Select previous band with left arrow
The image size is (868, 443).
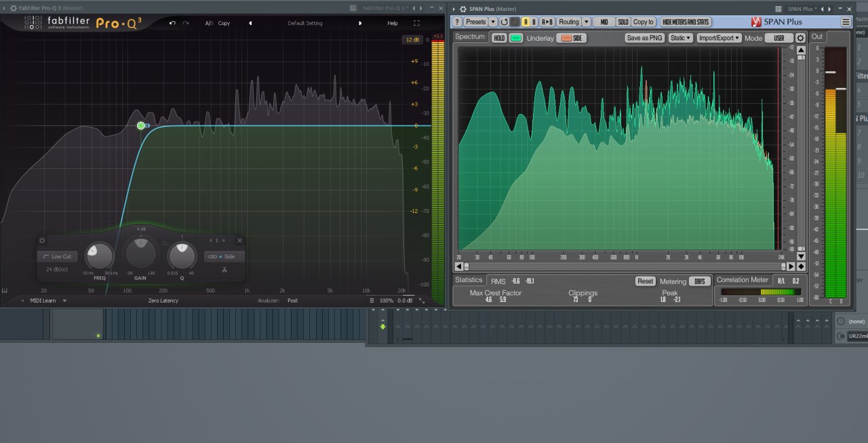click(x=210, y=241)
